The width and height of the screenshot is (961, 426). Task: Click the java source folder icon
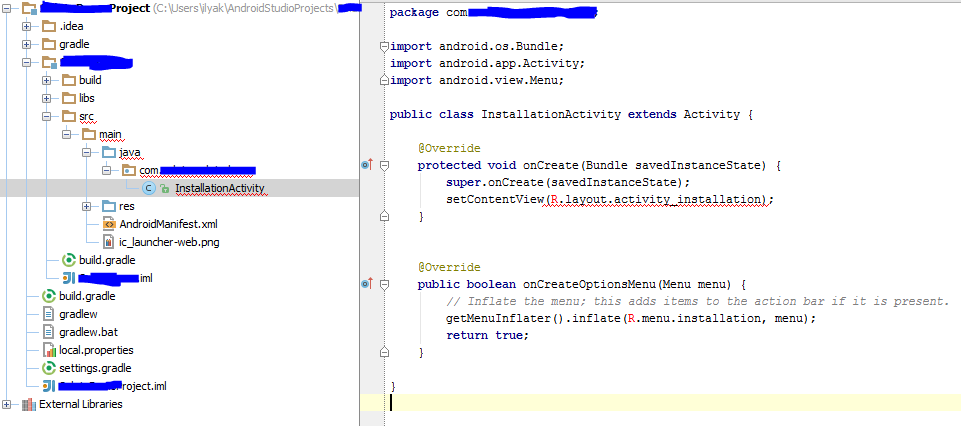pyautogui.click(x=108, y=152)
